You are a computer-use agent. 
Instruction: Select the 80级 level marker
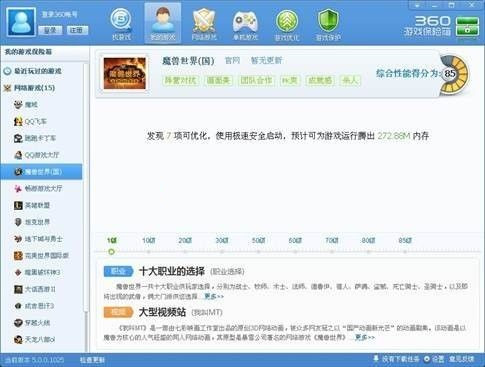(368, 240)
